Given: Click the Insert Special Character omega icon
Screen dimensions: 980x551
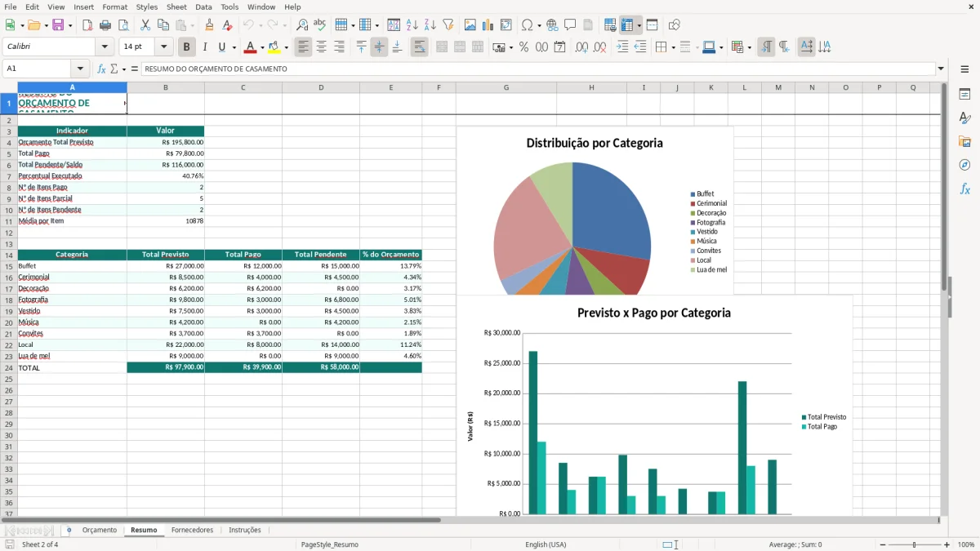Looking at the screenshot, I should pyautogui.click(x=527, y=25).
